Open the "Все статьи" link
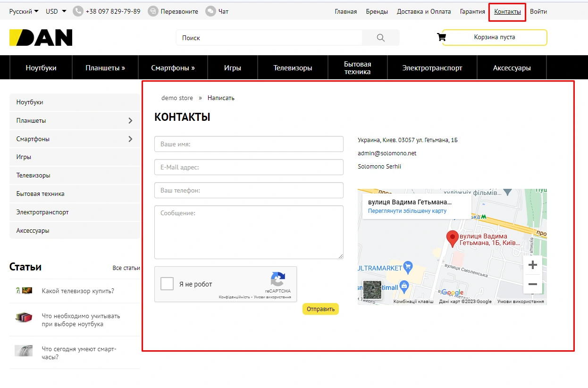Screen dimensions: 588x388 126,268
